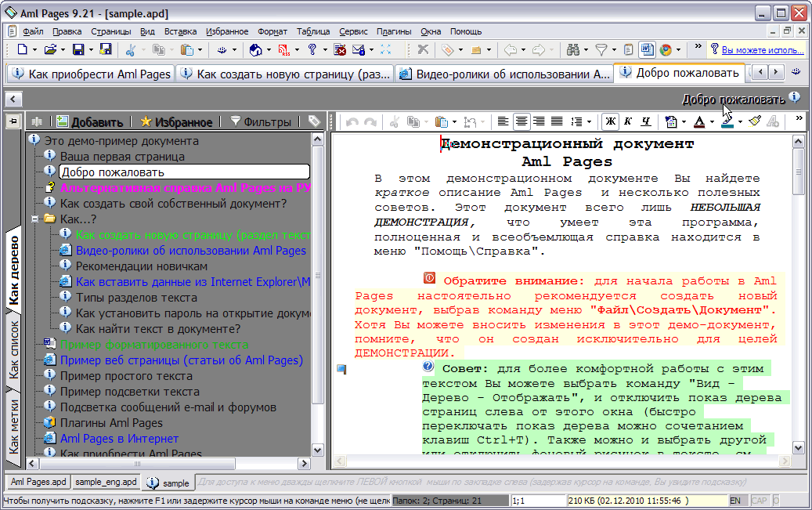Screen dimensions: 812x510
Task: Open the dropdown arrow beside Save icon
Action: (x=91, y=50)
